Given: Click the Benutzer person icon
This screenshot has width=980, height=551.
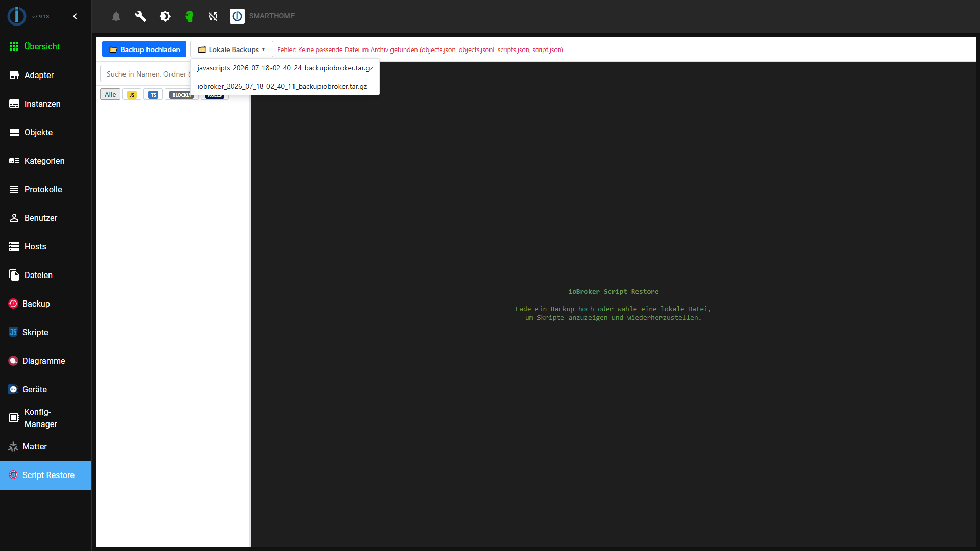Looking at the screenshot, I should tap(14, 218).
